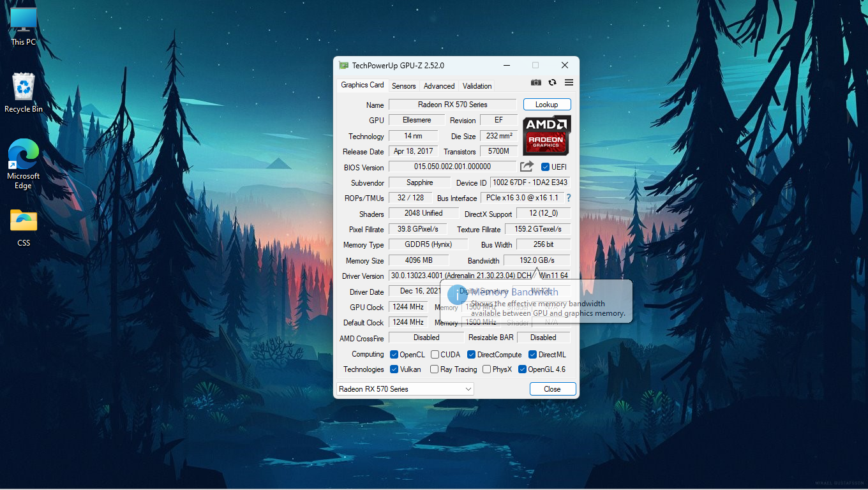Toggle the PhysX checkbox

pyautogui.click(x=487, y=369)
